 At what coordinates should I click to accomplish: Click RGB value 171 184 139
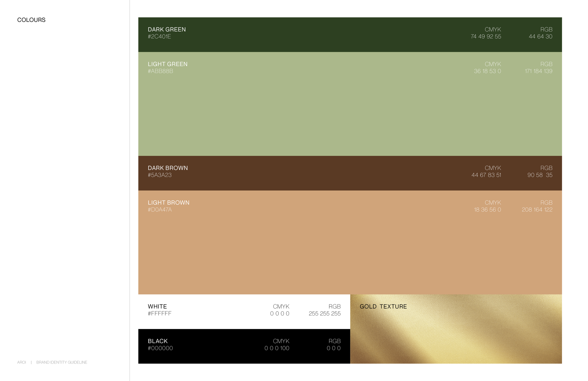point(539,71)
